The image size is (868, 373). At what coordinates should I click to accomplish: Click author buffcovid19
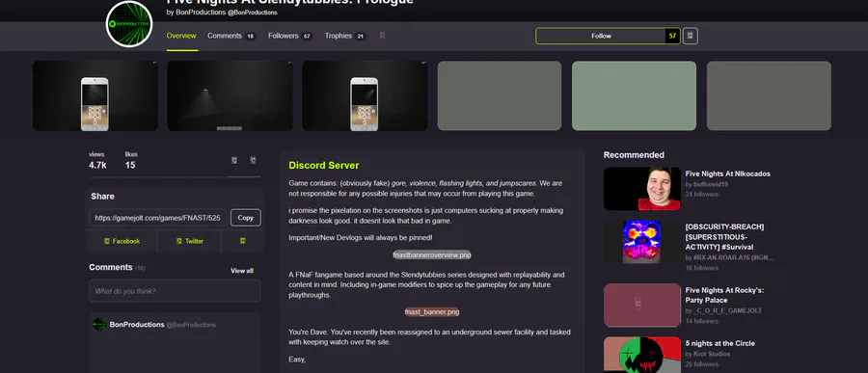point(710,184)
